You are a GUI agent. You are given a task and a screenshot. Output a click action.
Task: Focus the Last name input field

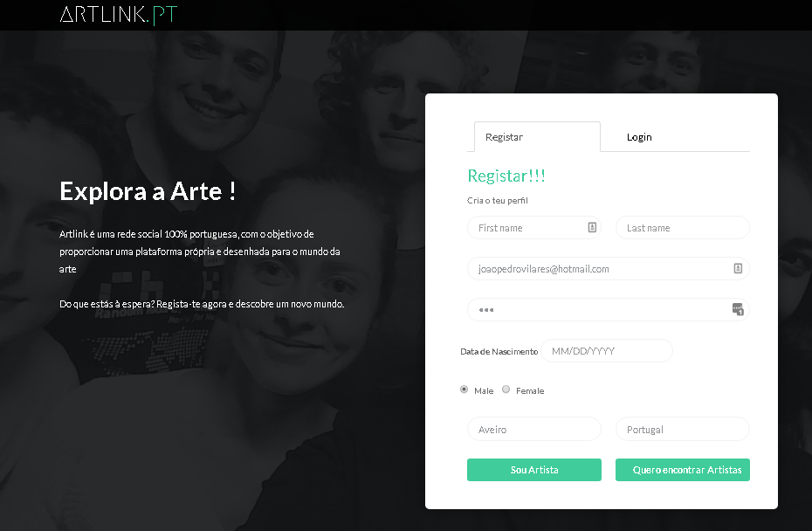(683, 227)
